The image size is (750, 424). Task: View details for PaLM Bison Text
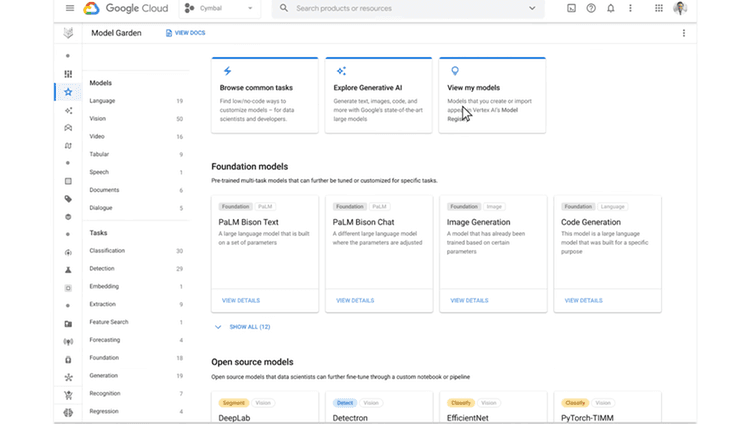pos(241,301)
